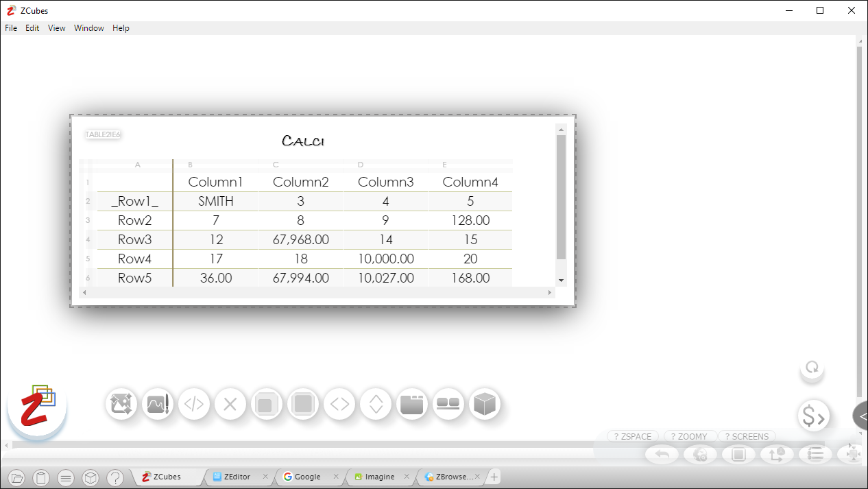868x489 pixels.
Task: Open the hamburger menu icon bottom left
Action: tap(66, 477)
